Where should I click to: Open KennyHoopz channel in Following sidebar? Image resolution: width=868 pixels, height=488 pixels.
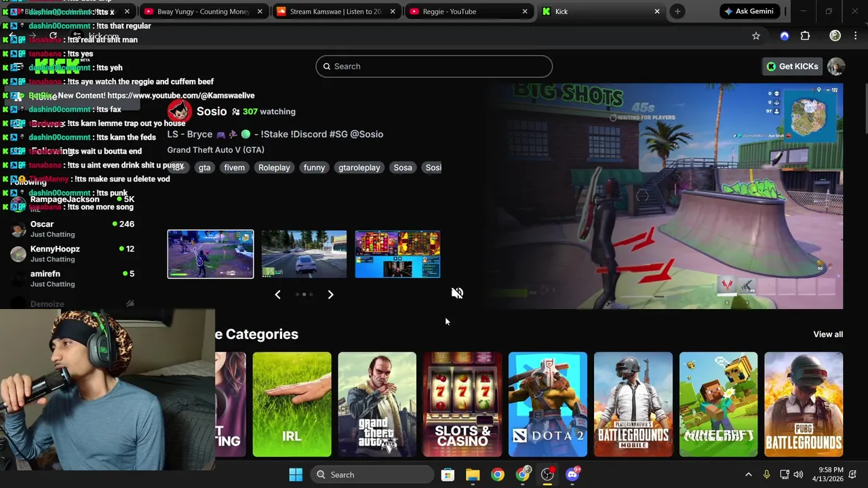[x=73, y=253]
